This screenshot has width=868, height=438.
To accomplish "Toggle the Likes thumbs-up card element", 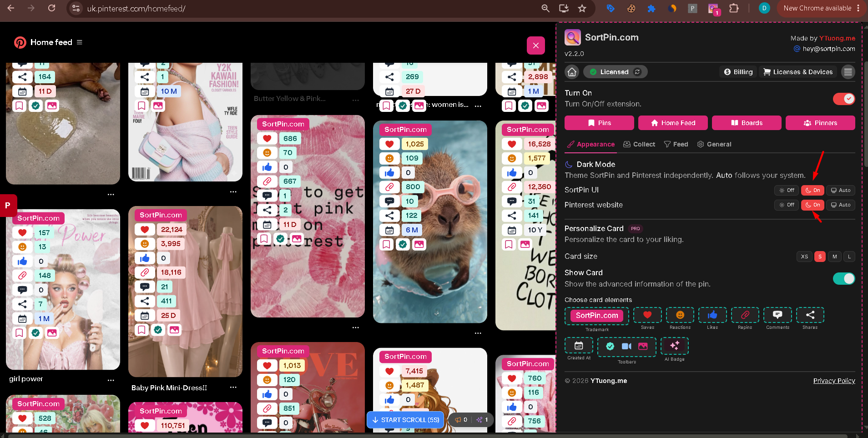I will pyautogui.click(x=712, y=315).
